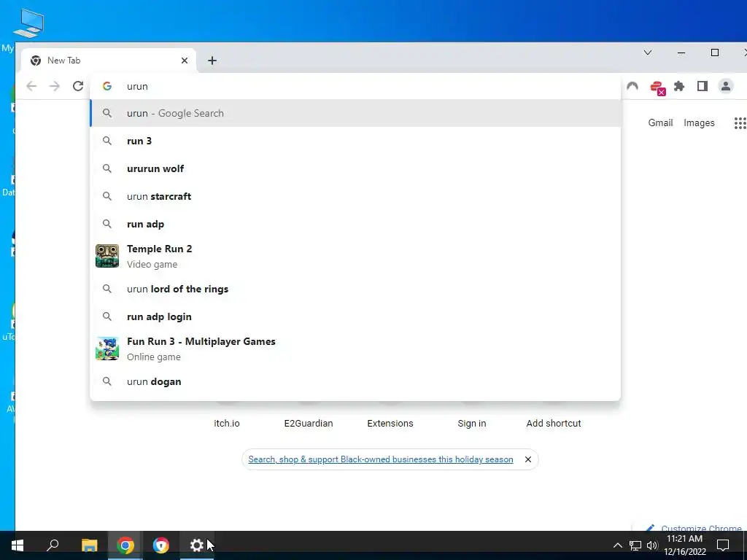The image size is (747, 560).
Task: Open Gmail link
Action: point(660,122)
